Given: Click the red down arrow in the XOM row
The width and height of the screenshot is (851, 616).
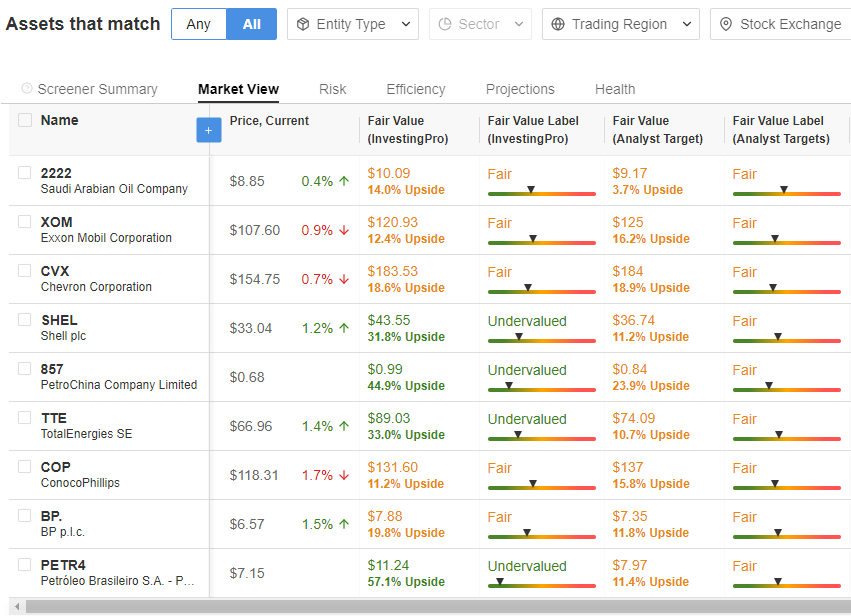Looking at the screenshot, I should pyautogui.click(x=344, y=230).
